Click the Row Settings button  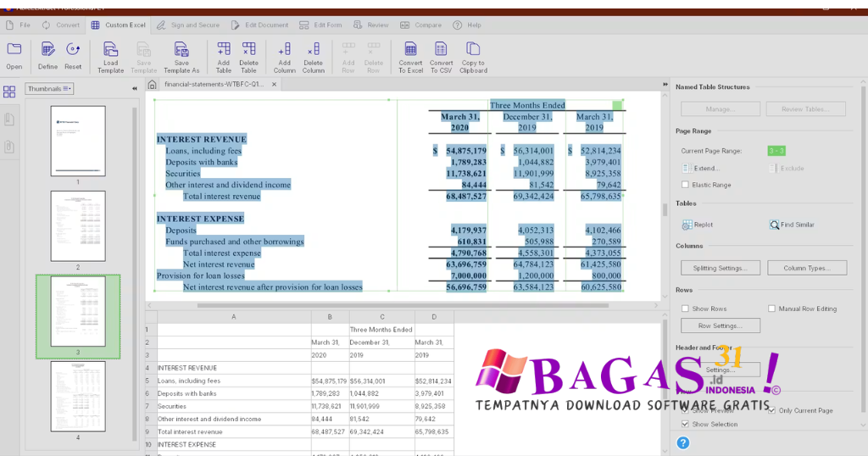point(721,325)
